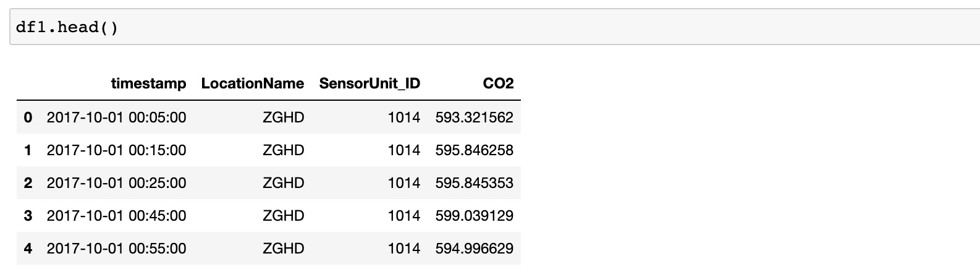Select timestamp 2017-10-01 00:15:00 cell
Screen dimensions: 980x277
[116, 150]
